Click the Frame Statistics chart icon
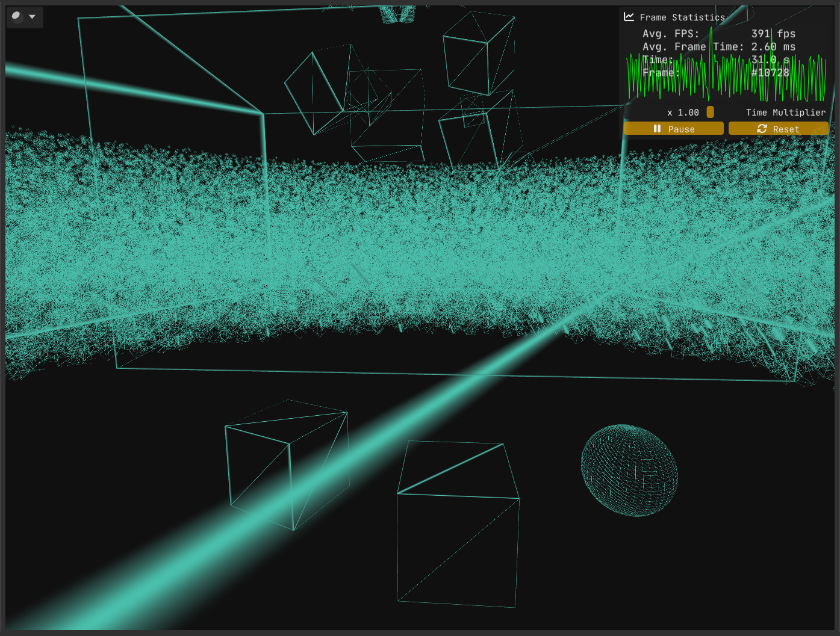Viewport: 840px width, 636px height. 629,17
